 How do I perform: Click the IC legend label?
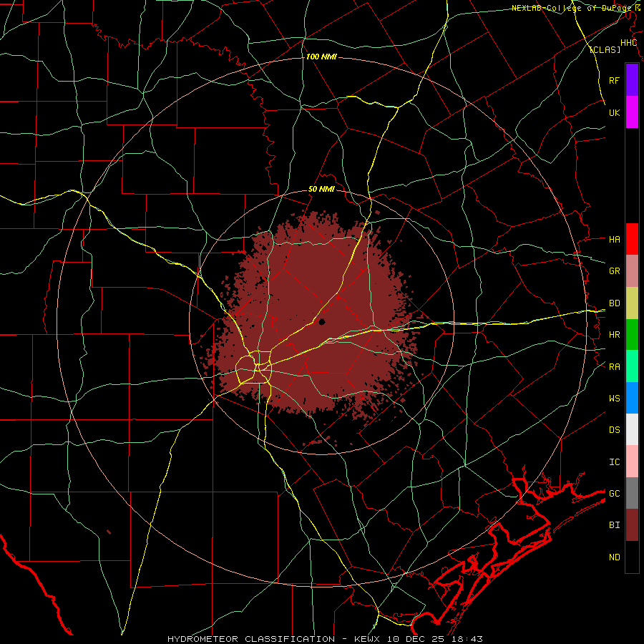[614, 462]
